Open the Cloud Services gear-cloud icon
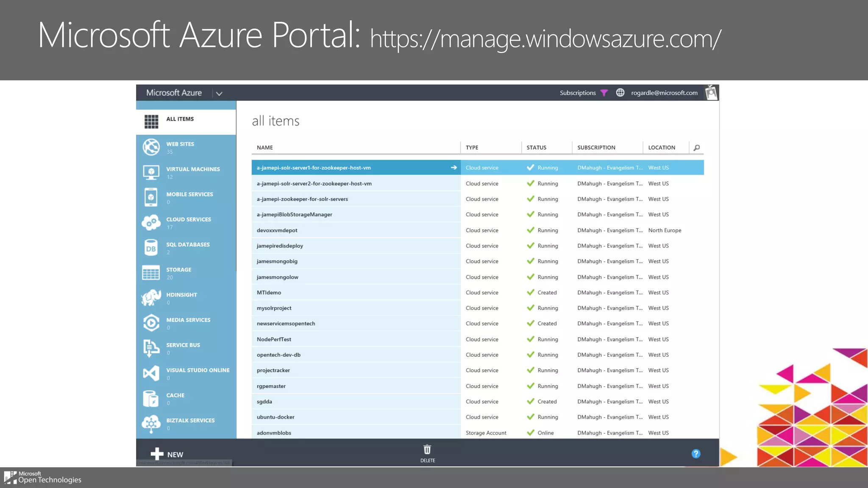Screen dimensions: 868x488 coord(151,222)
